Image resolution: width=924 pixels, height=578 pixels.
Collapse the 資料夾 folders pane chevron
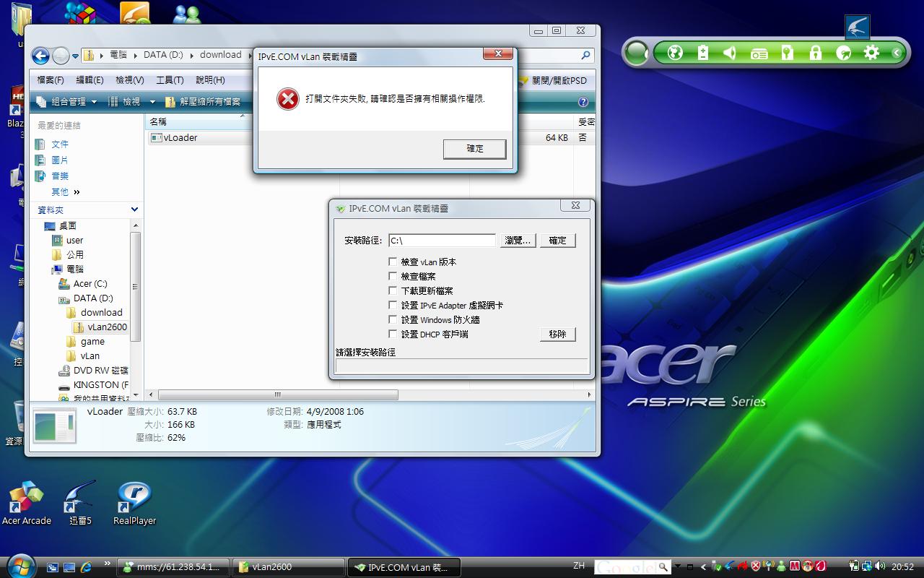(x=134, y=210)
